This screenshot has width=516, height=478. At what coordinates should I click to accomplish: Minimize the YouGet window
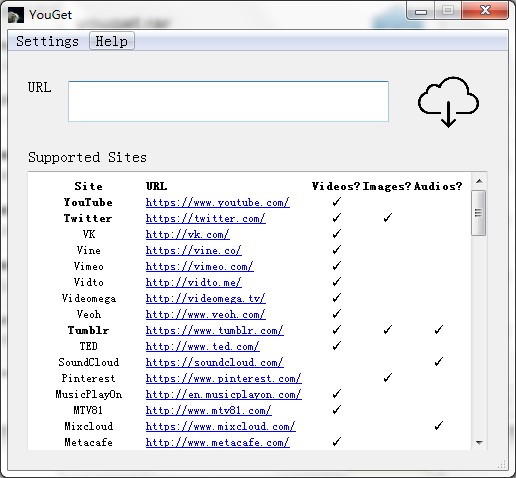421,11
